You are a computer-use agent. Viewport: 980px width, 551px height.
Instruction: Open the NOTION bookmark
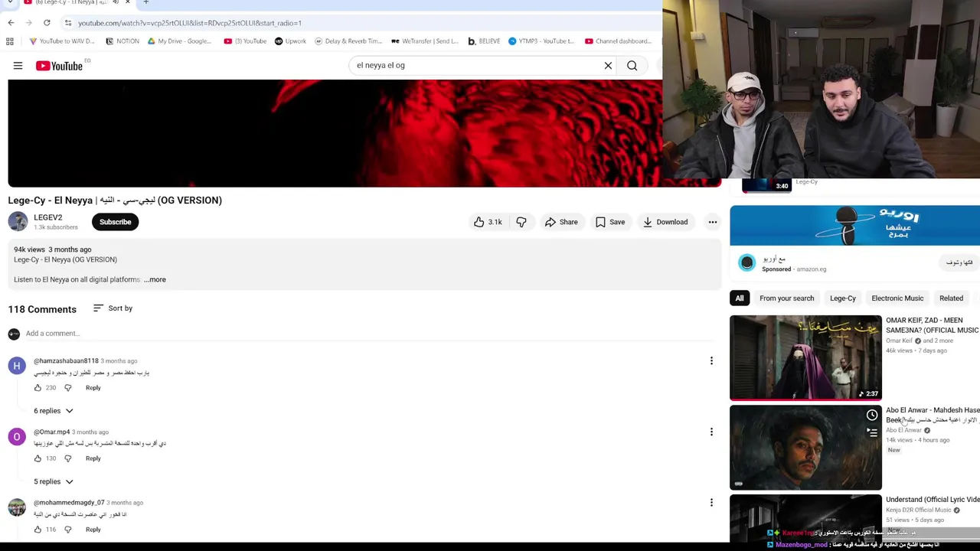122,41
